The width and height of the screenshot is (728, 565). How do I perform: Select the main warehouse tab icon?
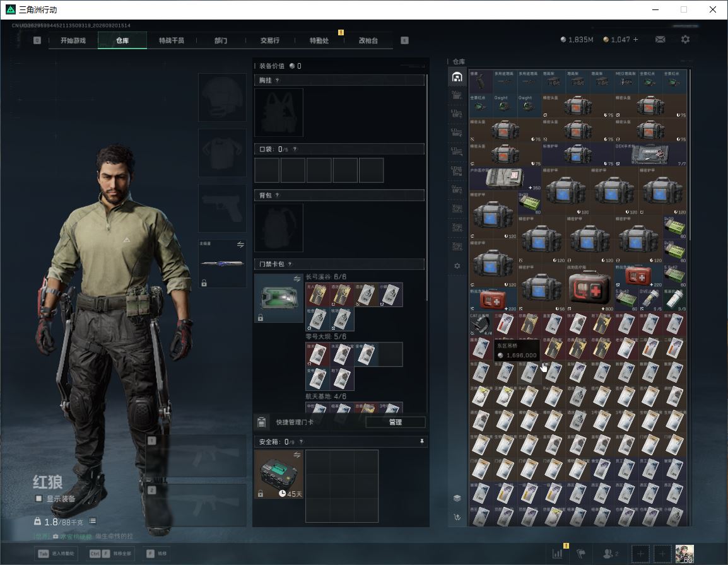[x=457, y=77]
